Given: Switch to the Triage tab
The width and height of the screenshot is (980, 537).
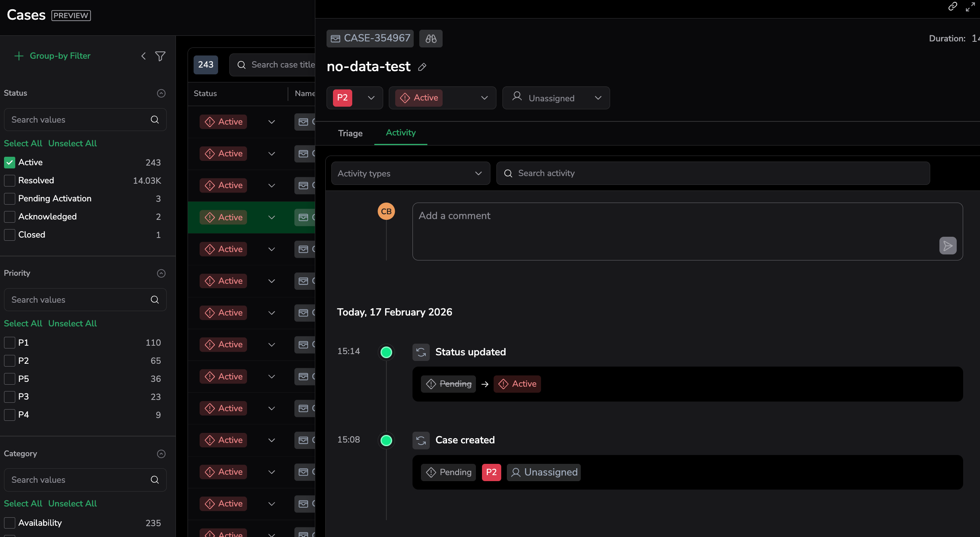Looking at the screenshot, I should [350, 133].
